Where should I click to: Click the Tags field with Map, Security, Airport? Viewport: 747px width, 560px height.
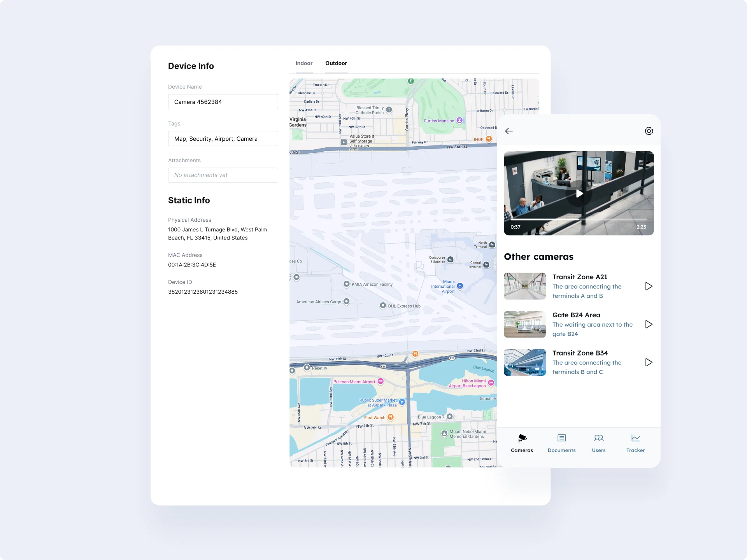pos(223,138)
